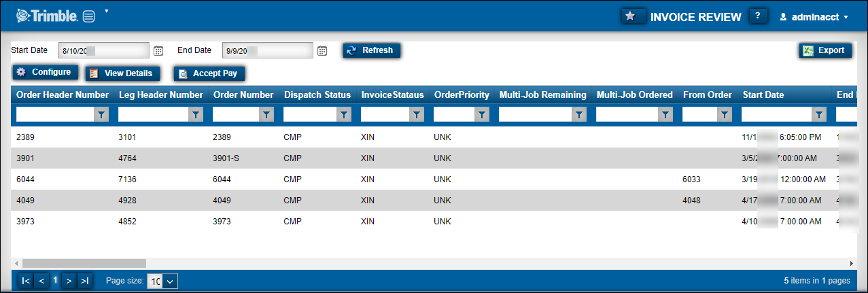Click the Order Header Number filter box

tap(55, 116)
